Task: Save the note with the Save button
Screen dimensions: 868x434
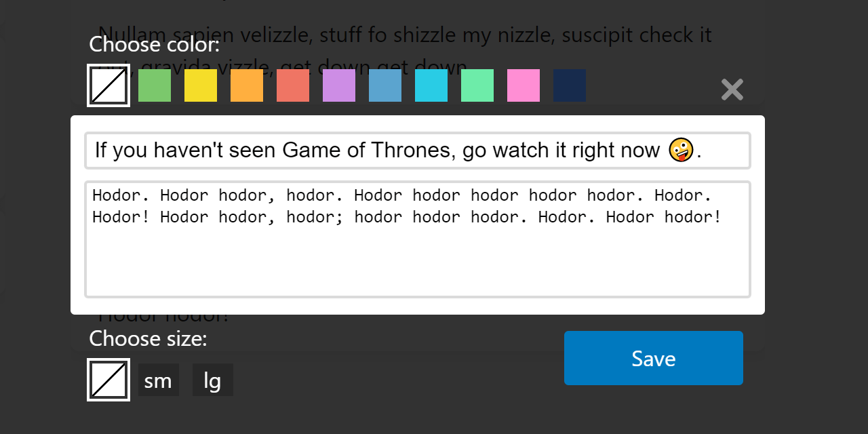Action: pos(652,358)
